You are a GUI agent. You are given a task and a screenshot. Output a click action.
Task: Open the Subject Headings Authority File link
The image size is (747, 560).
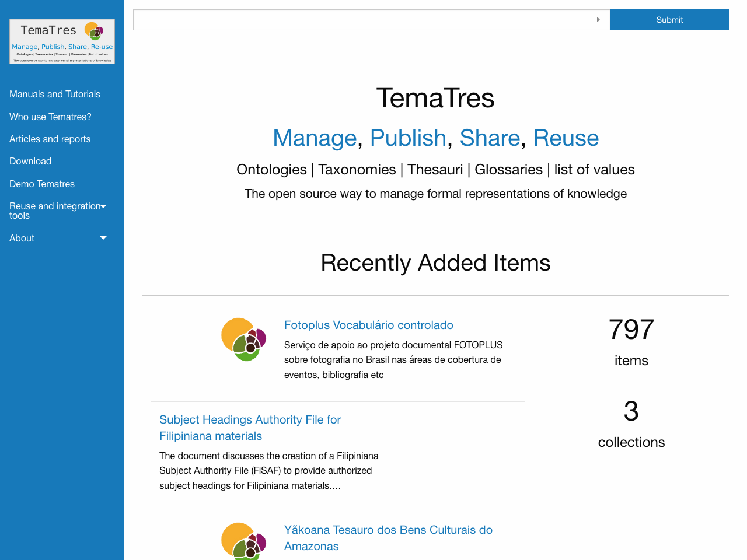coord(250,428)
